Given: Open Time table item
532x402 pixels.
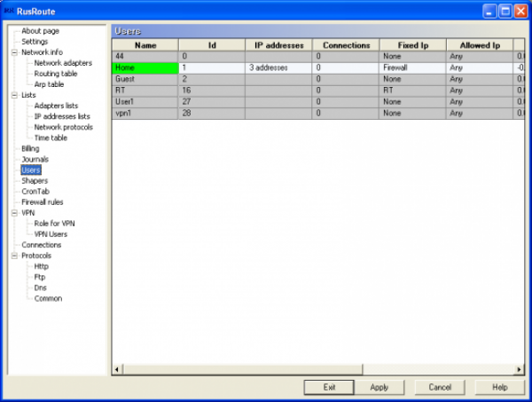Looking at the screenshot, I should pos(51,138).
